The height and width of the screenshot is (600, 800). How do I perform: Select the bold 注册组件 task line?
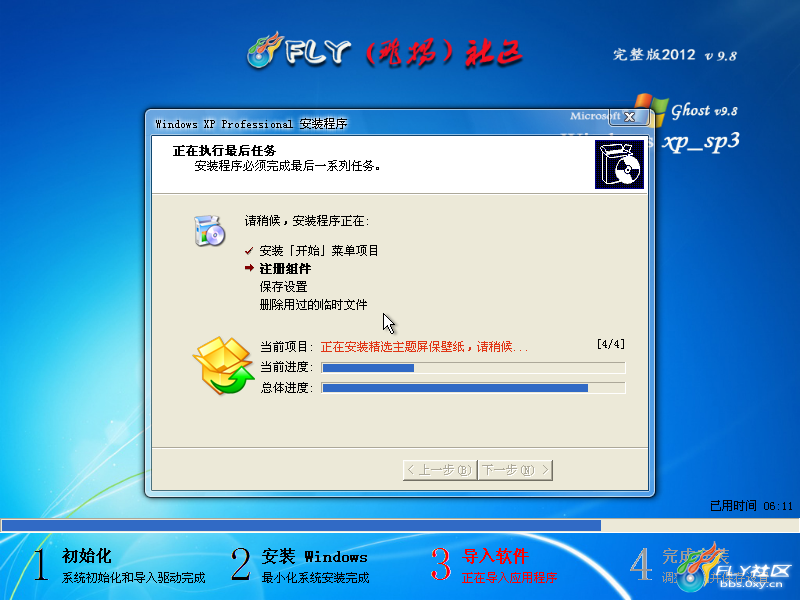click(285, 268)
